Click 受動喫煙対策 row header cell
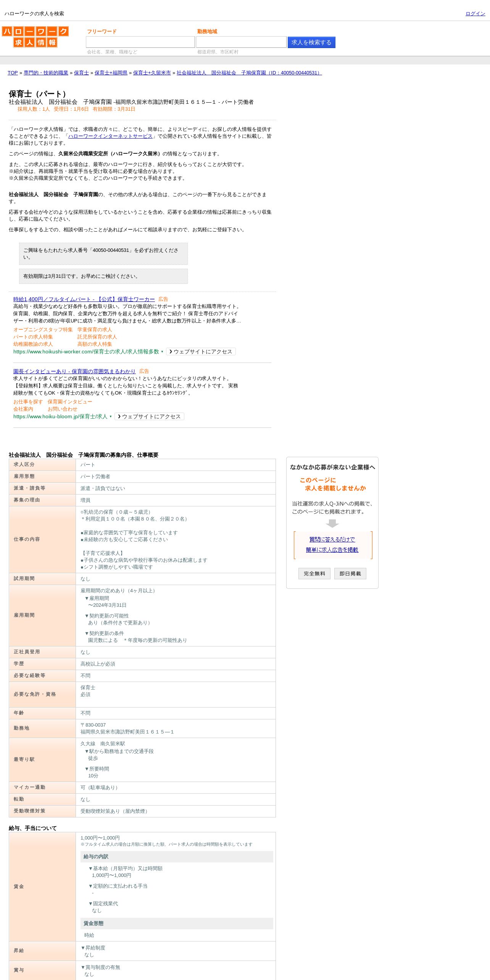Screen dimensions: 490x980 click(42, 811)
